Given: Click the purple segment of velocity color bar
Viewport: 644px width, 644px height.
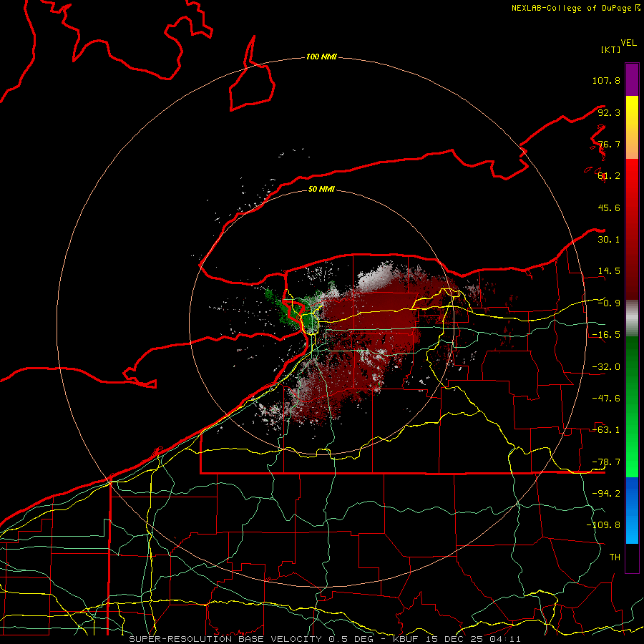Looking at the screenshot, I should pos(632,79).
